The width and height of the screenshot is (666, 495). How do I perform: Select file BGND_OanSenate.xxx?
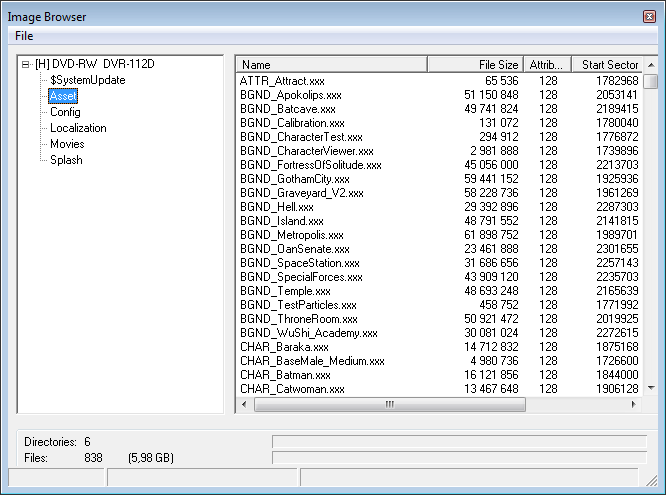click(295, 249)
